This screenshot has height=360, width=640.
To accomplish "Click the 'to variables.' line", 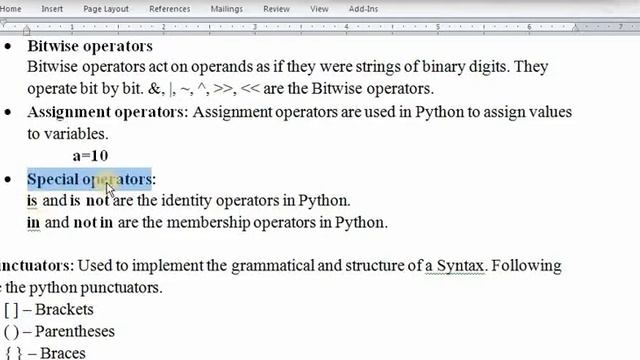I will point(68,134).
